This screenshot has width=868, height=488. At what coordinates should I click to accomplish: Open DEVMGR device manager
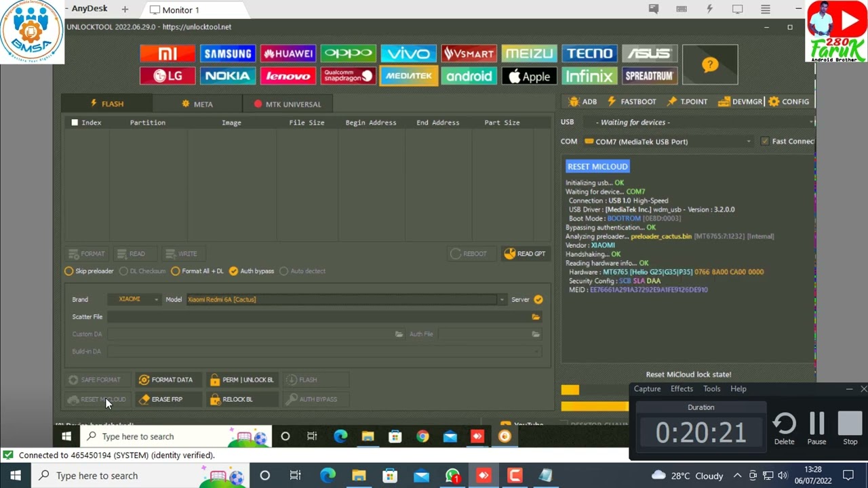740,102
